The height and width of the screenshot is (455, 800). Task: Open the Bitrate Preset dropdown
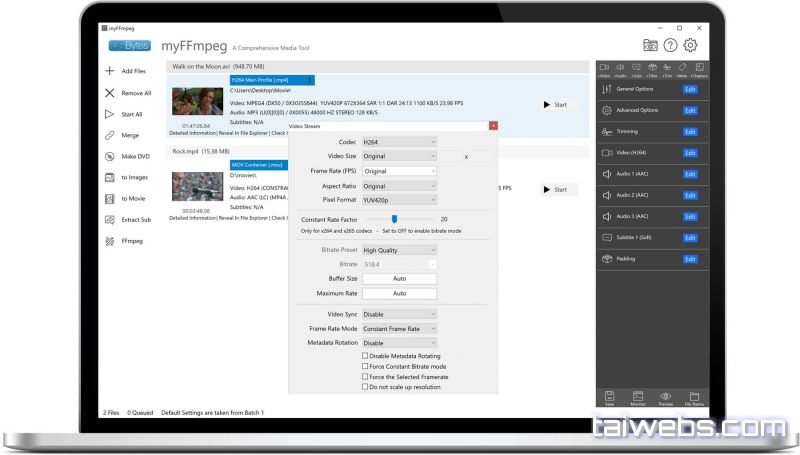[399, 250]
